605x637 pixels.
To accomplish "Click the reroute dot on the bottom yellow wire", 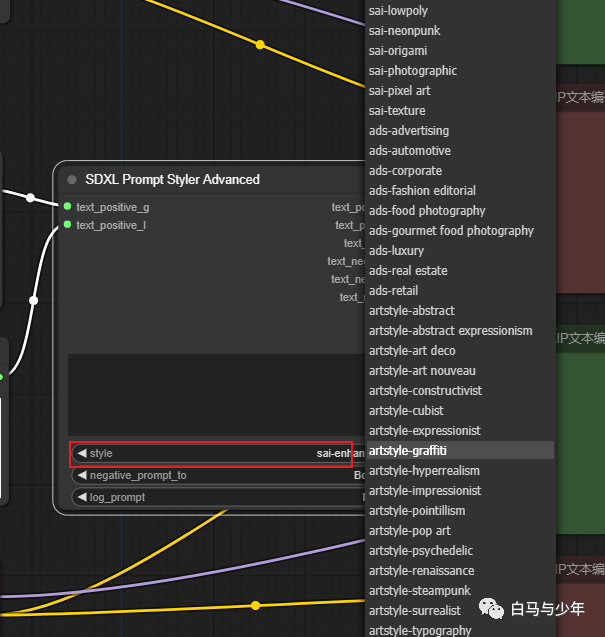I will [256, 605].
